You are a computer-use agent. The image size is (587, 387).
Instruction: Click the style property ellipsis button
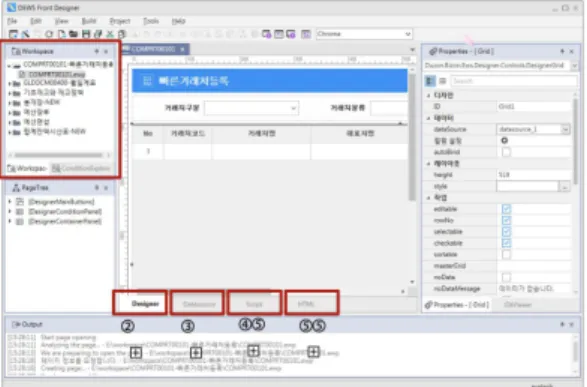point(565,186)
